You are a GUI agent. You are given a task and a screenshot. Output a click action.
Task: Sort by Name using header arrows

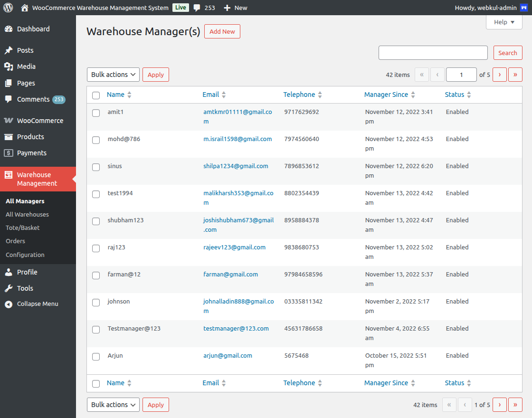(x=129, y=95)
